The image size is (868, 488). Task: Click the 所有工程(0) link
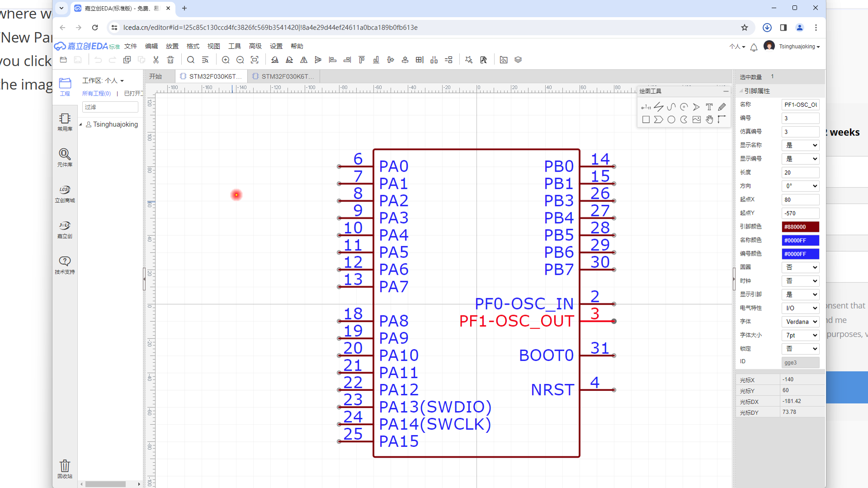[97, 94]
